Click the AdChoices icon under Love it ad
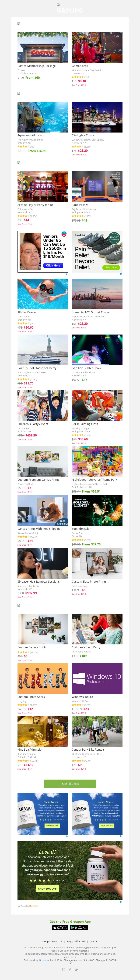 [121, 902]
